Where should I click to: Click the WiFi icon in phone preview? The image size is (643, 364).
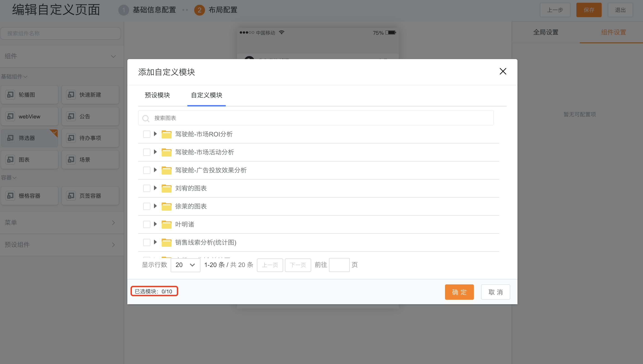coord(282,32)
